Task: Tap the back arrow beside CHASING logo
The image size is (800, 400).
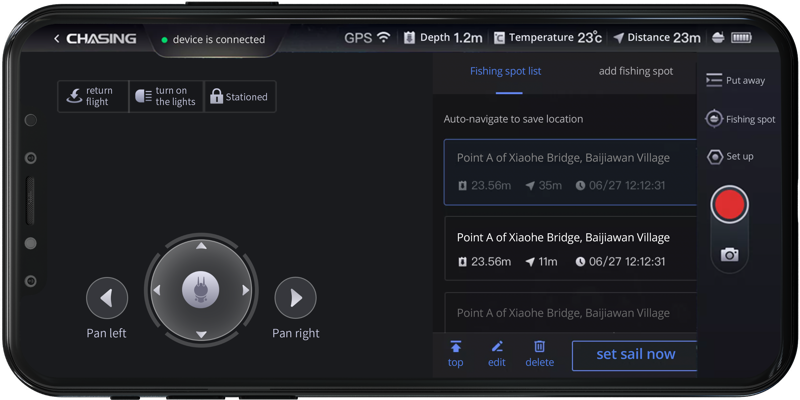Action: [x=57, y=39]
